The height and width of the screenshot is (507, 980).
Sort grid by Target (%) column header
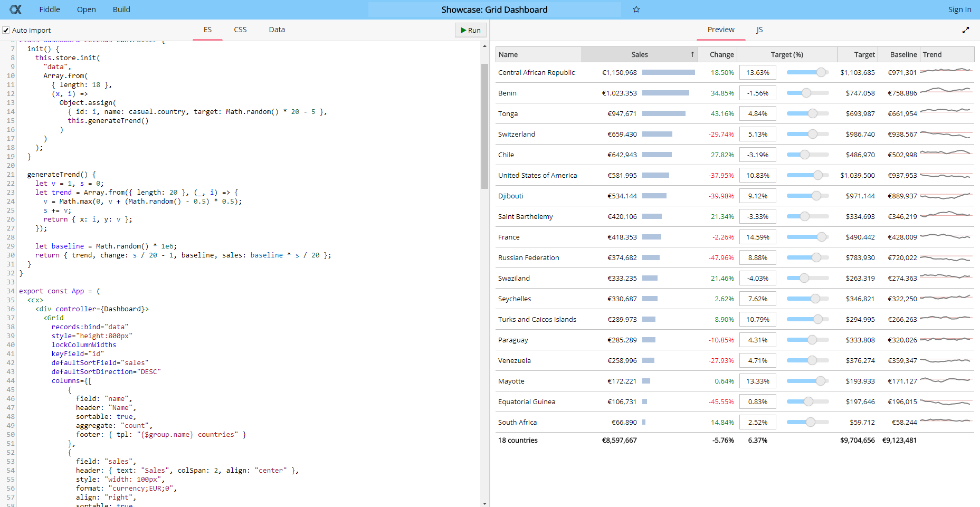[787, 54]
